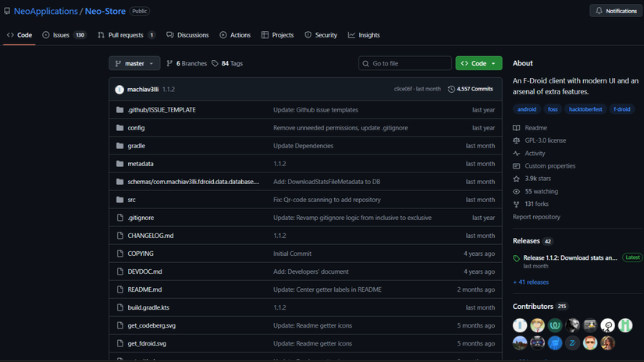Viewport: 644px width, 362px height.
Task: Open the NeoApplications owner link
Action: [x=45, y=11]
